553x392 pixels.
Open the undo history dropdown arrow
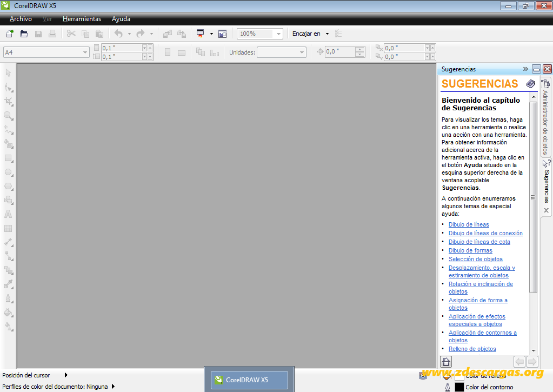point(129,34)
